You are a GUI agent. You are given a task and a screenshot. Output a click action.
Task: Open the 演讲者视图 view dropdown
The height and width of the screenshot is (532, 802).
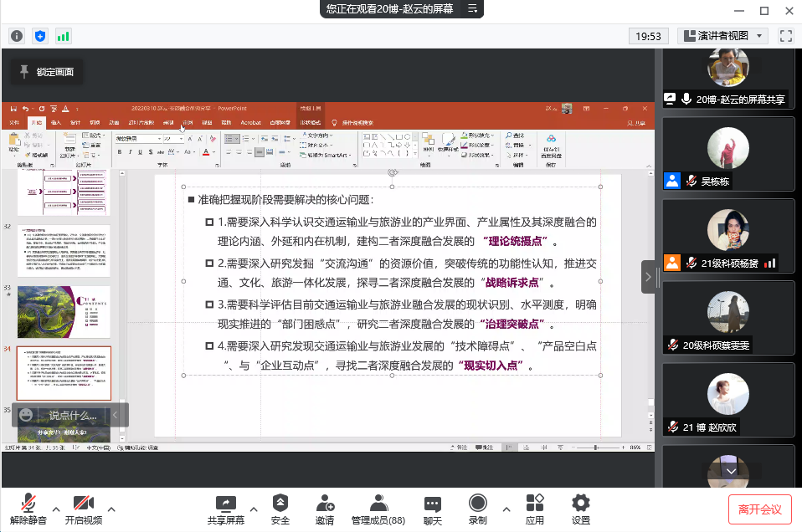coord(723,36)
